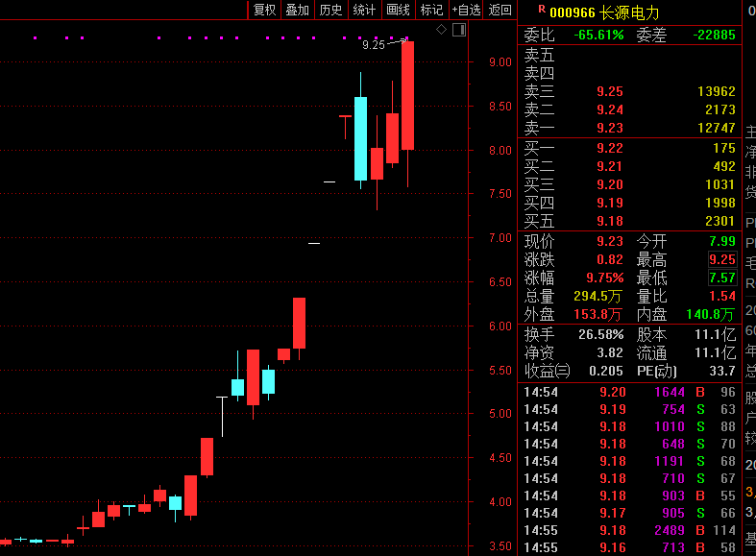Activate the 画线 drawing tool
Viewport: 756px width, 556px height.
point(399,10)
